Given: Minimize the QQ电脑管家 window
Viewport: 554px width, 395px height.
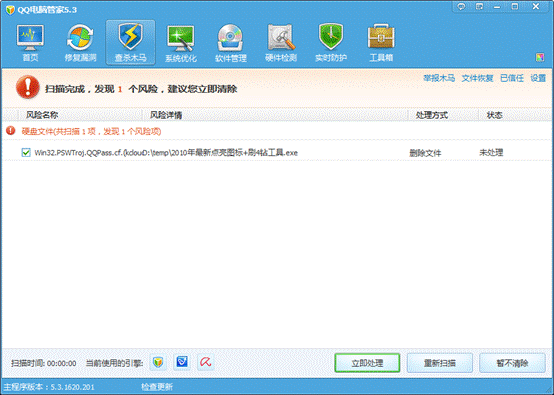Looking at the screenshot, I should (x=497, y=6).
